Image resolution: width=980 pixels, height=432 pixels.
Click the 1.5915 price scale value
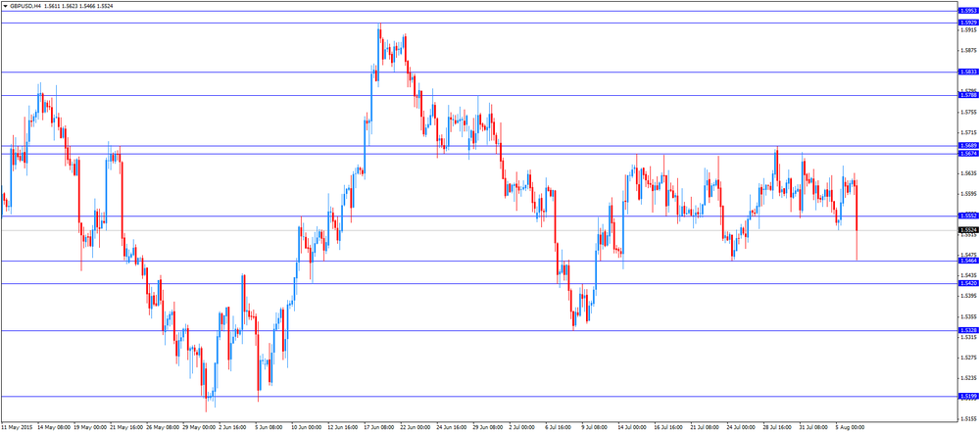pyautogui.click(x=968, y=30)
